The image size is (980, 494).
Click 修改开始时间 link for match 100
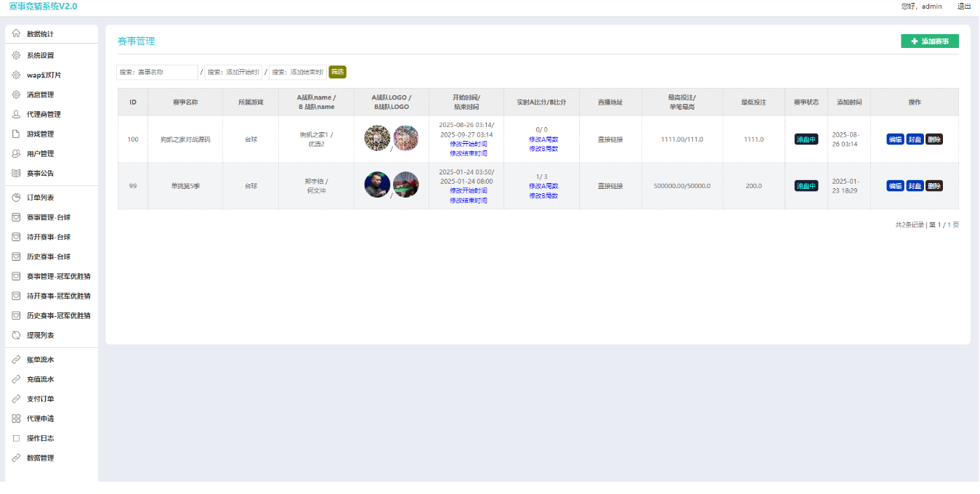point(468,144)
